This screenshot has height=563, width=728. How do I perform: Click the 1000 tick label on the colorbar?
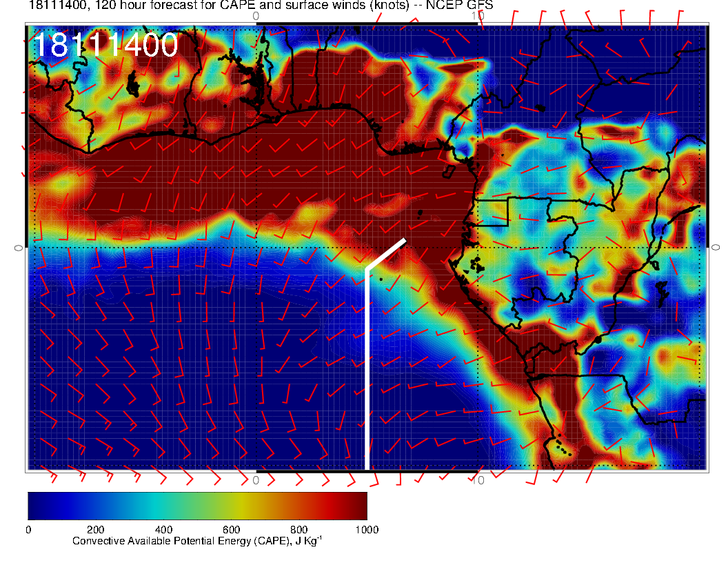point(366,530)
